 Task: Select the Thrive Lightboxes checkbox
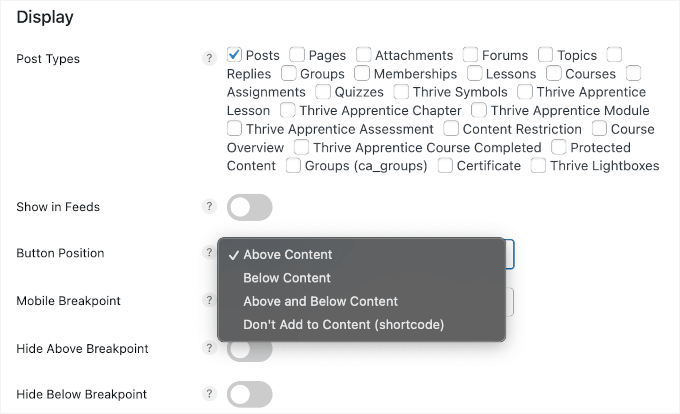[x=539, y=165]
